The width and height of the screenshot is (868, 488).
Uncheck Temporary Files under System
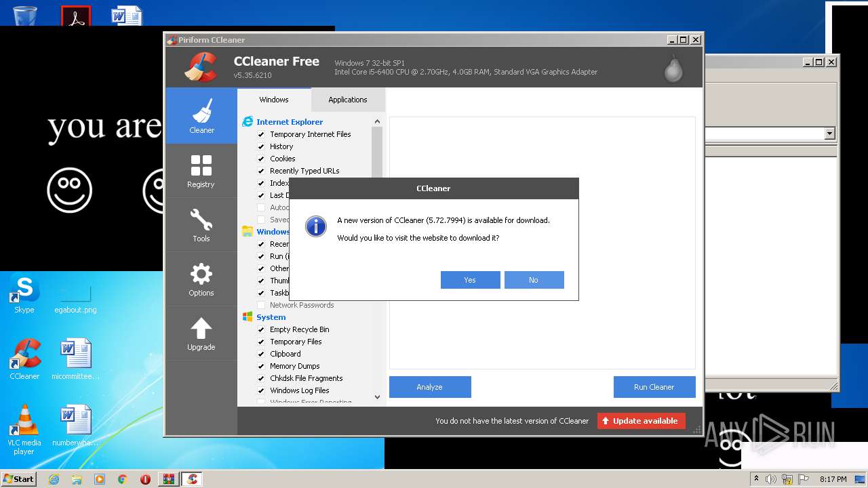pyautogui.click(x=261, y=342)
